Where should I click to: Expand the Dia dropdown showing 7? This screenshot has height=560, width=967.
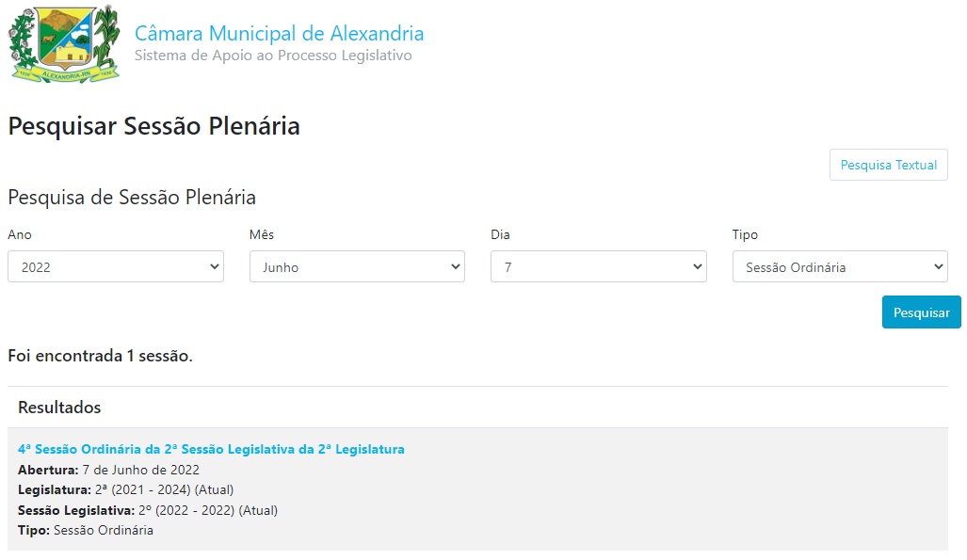pos(598,267)
